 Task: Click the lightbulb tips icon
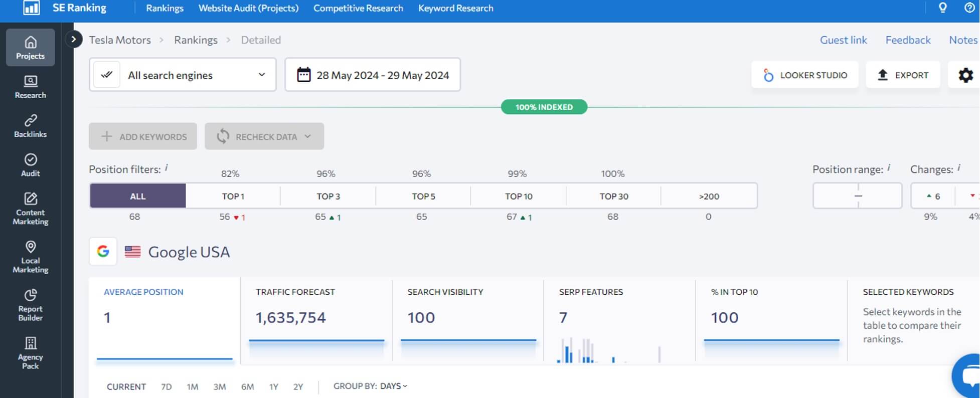943,8
